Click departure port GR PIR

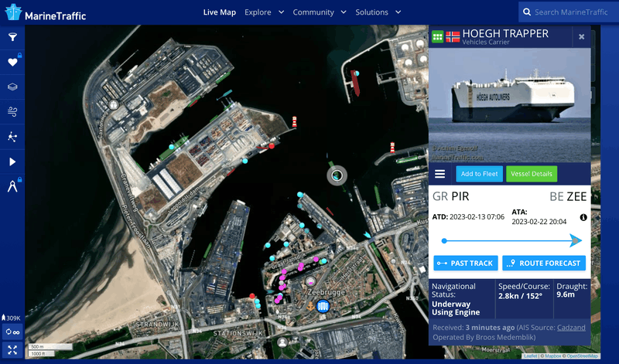(451, 196)
